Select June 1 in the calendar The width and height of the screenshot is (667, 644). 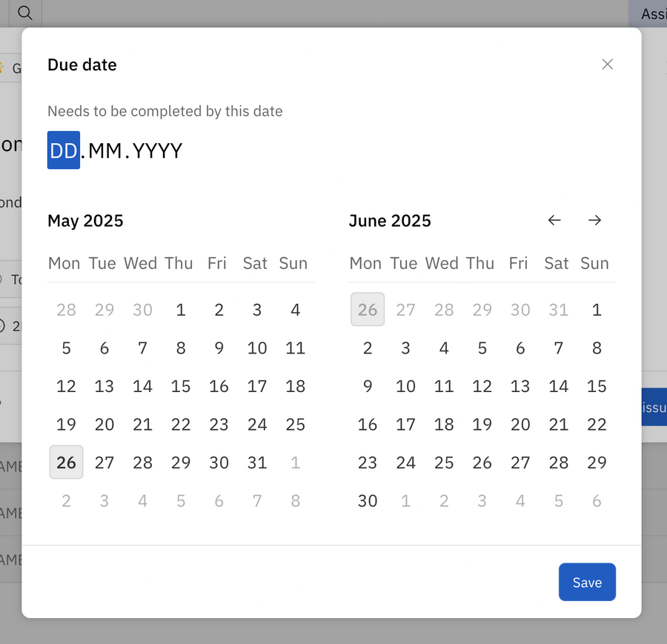pos(597,310)
